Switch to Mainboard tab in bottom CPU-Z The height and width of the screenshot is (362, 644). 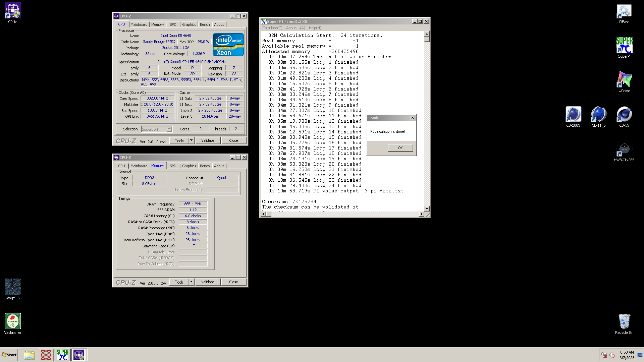coord(139,166)
